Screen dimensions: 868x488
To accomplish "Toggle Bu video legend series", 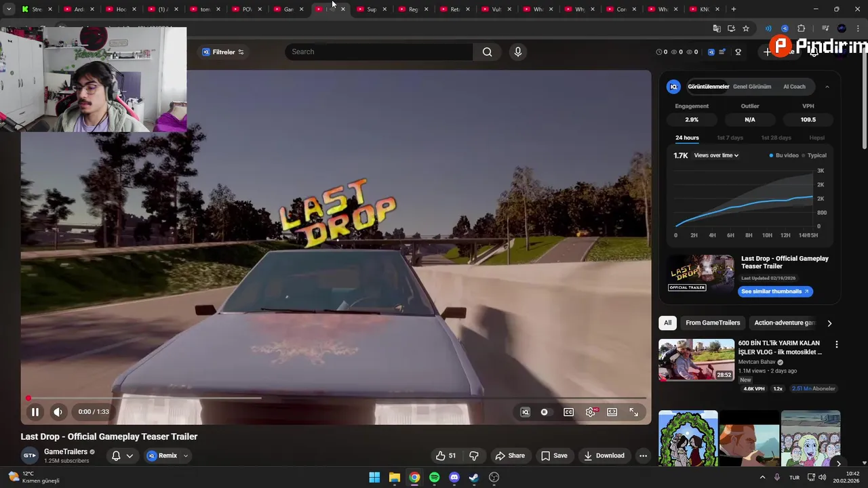I will click(x=783, y=155).
